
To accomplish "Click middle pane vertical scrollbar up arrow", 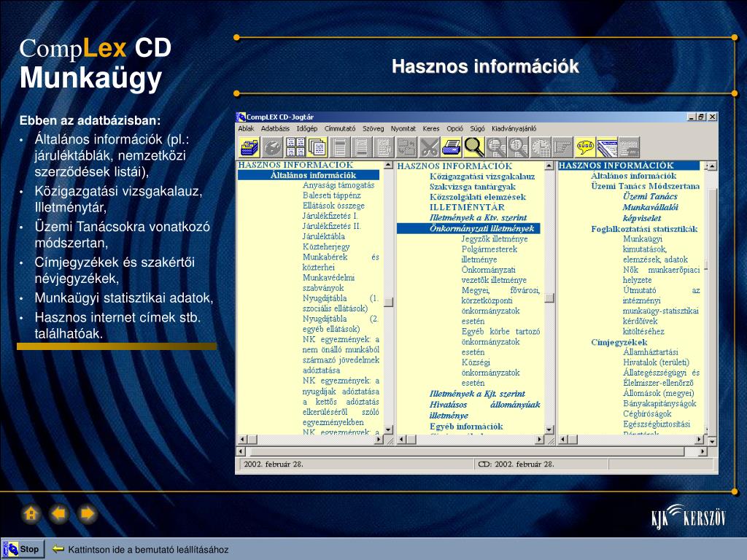I will point(549,166).
